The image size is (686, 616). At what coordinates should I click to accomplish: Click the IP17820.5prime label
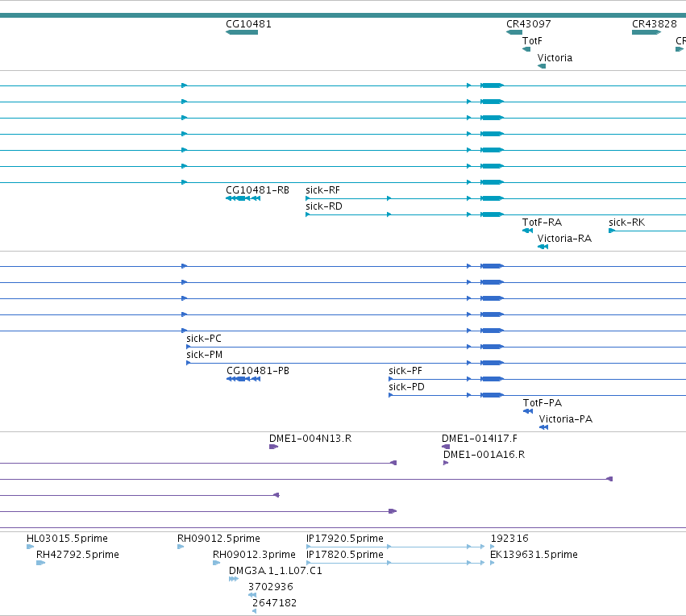(x=345, y=555)
